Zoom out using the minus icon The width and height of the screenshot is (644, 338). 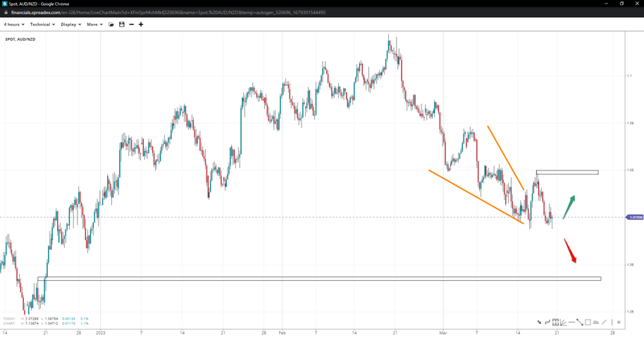[132, 25]
